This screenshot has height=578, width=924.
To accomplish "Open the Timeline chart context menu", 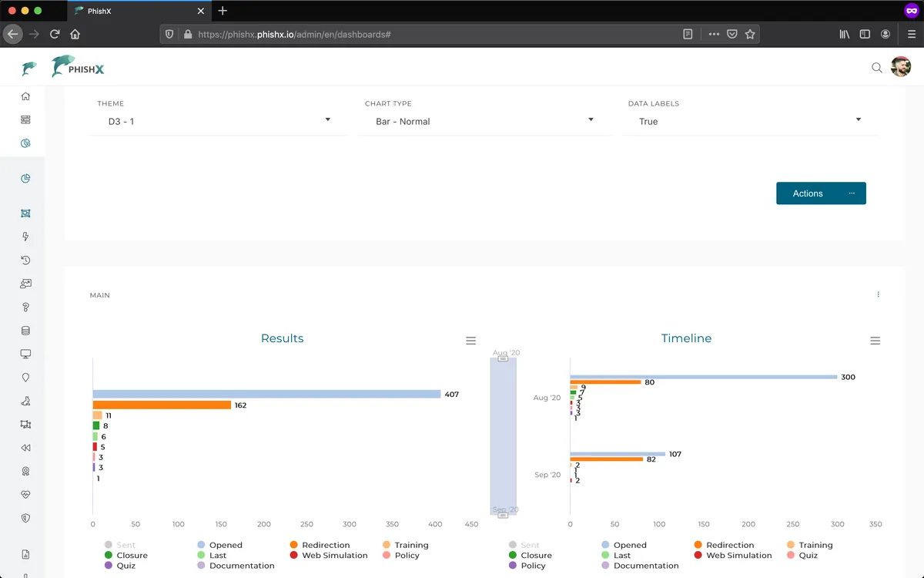I will pyautogui.click(x=875, y=341).
